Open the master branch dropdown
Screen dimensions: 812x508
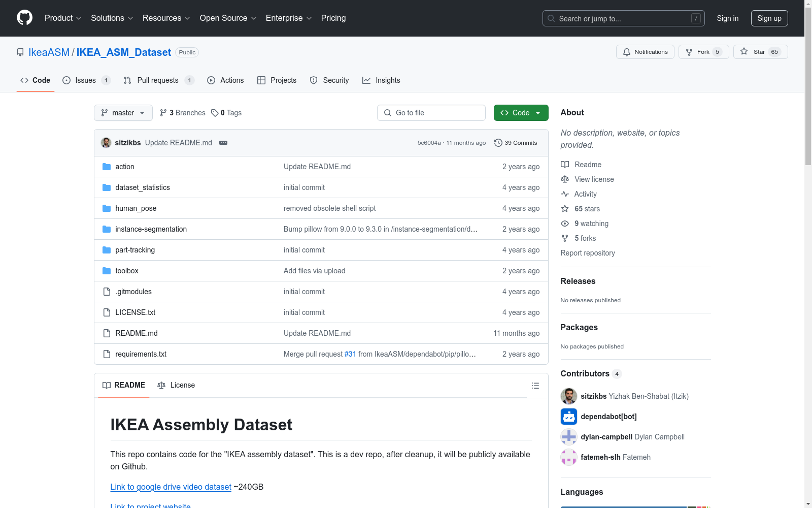123,113
